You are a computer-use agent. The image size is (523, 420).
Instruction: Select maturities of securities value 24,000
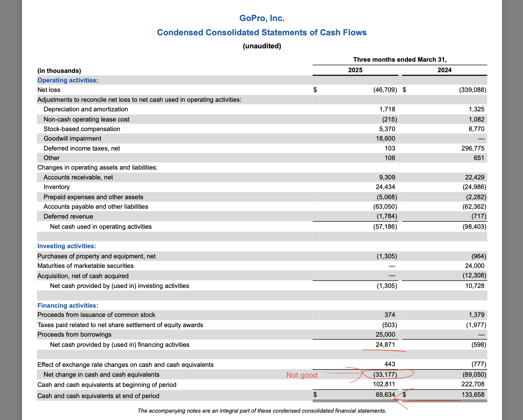[475, 266]
